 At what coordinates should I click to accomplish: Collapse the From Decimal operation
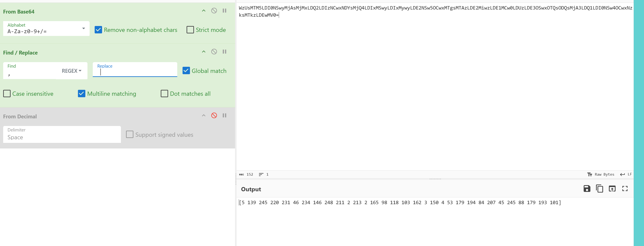[204, 116]
